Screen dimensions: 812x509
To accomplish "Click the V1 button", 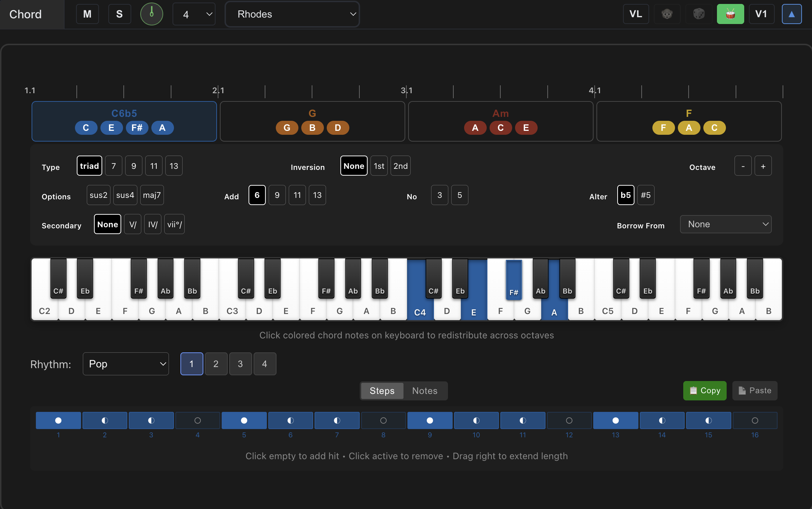I will [761, 14].
